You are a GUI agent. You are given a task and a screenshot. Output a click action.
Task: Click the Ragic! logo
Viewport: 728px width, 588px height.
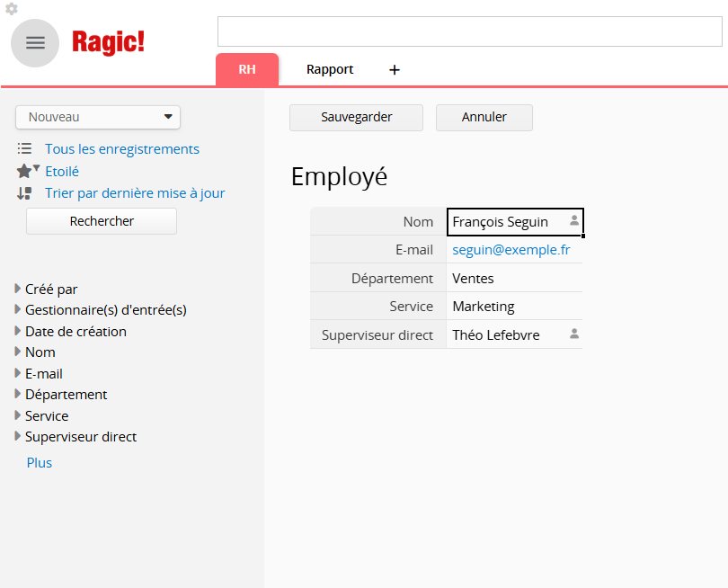pyautogui.click(x=108, y=41)
